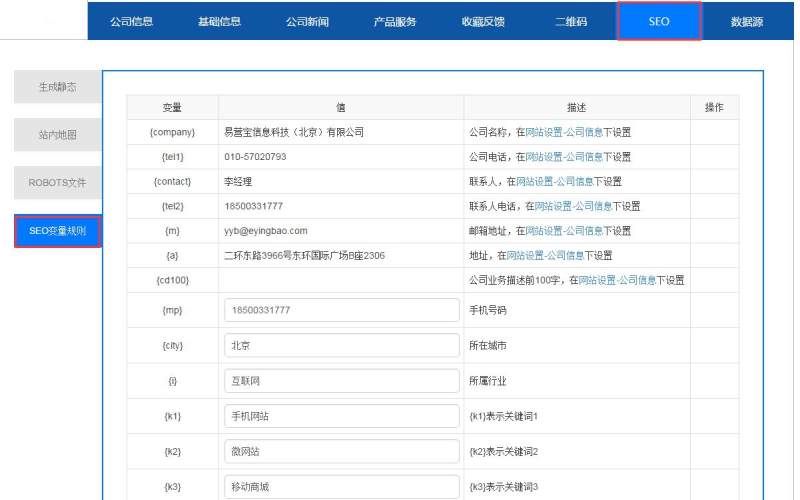Open the 数据源 tab

click(747, 21)
